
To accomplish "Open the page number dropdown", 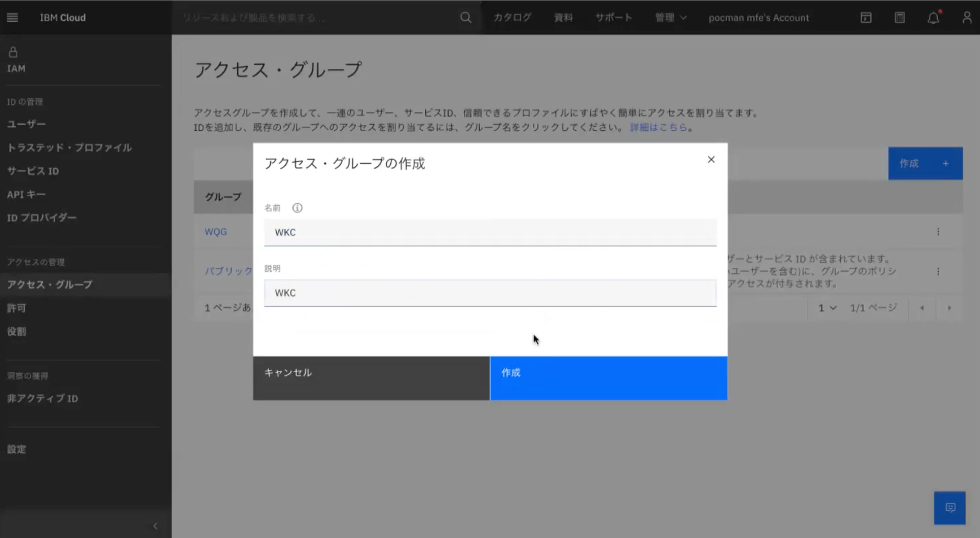I will (x=827, y=308).
